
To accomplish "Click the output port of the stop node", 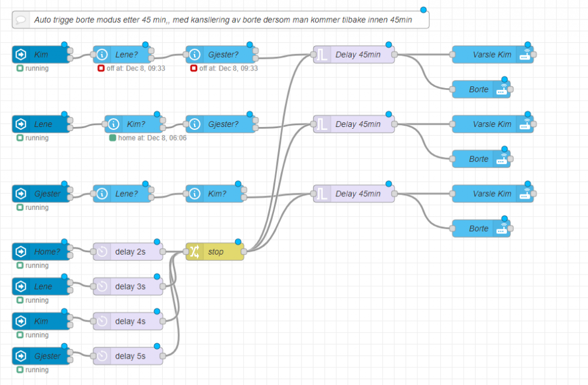I will click(243, 252).
